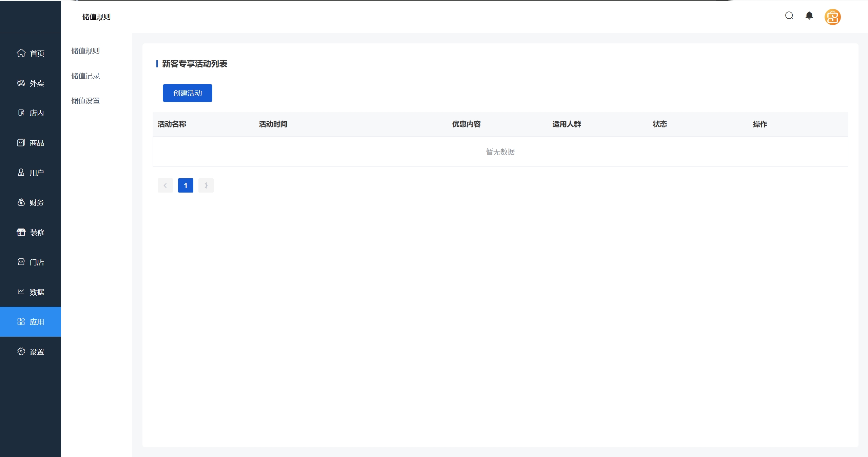Open the 装修 decoration section
The width and height of the screenshot is (868, 457).
point(31,232)
